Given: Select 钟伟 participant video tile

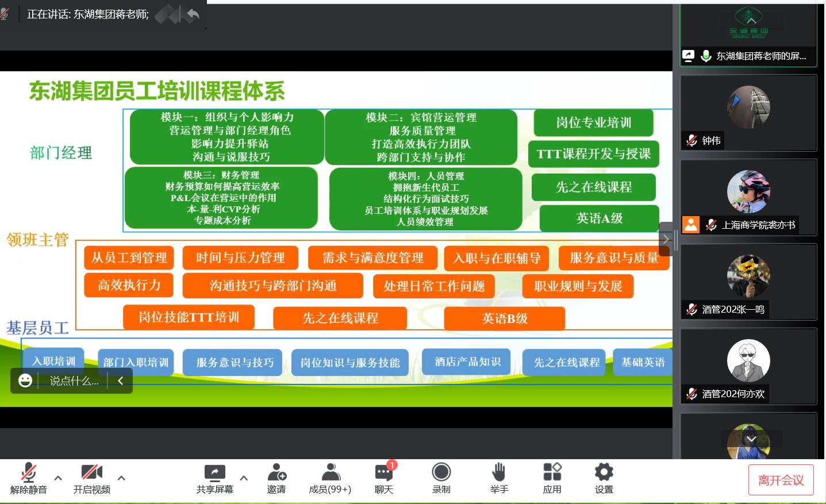Looking at the screenshot, I should coord(748,113).
